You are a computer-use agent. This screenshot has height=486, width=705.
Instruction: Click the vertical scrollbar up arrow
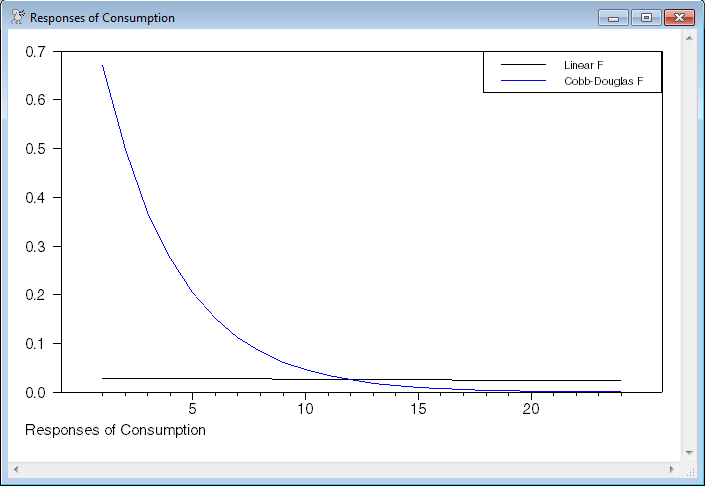tap(688, 37)
